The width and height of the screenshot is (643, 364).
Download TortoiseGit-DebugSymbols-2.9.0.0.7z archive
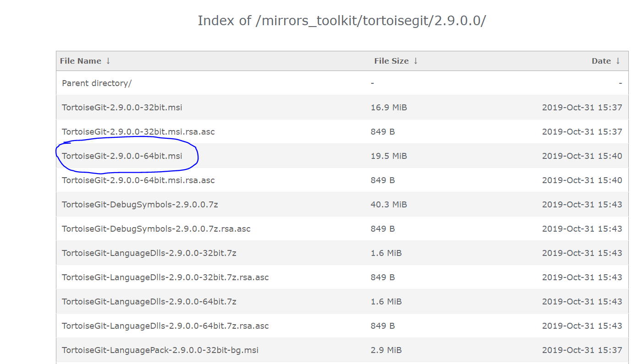pyautogui.click(x=140, y=205)
